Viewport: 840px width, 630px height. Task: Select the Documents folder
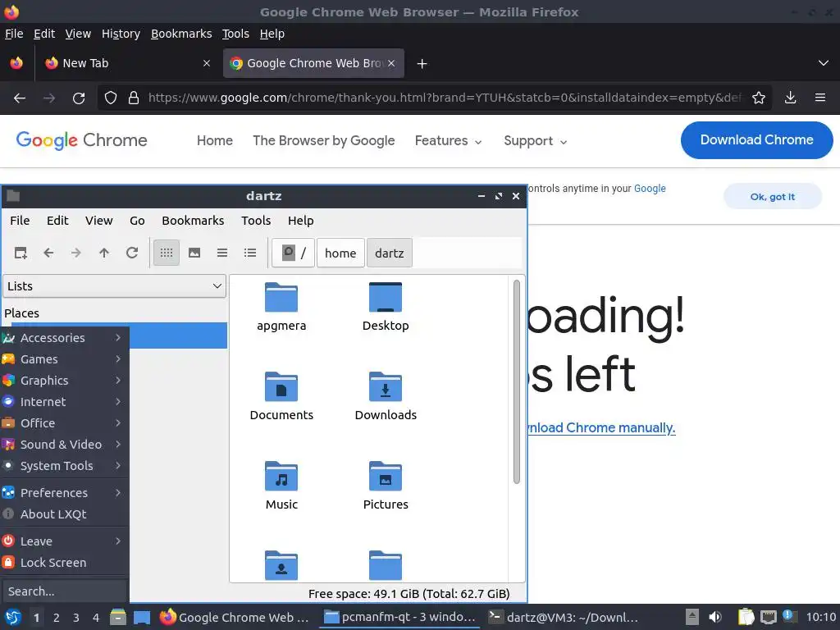tap(281, 396)
